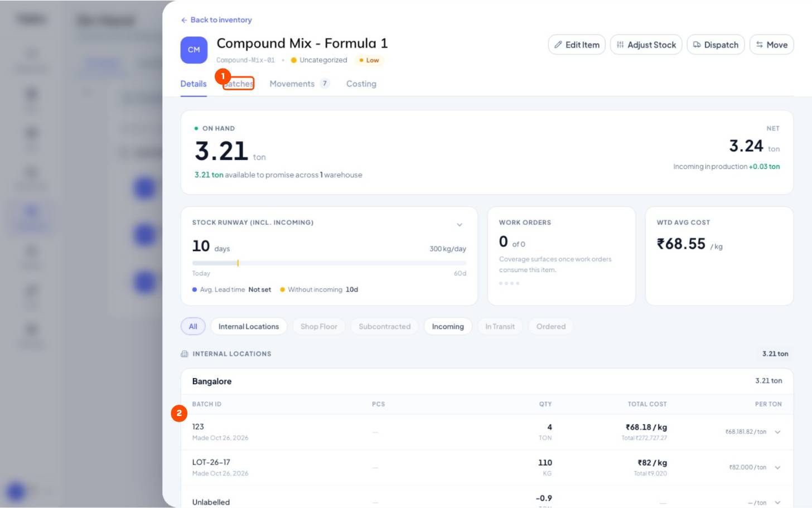Click the Adjust Stock button
The width and height of the screenshot is (812, 508).
tap(646, 45)
